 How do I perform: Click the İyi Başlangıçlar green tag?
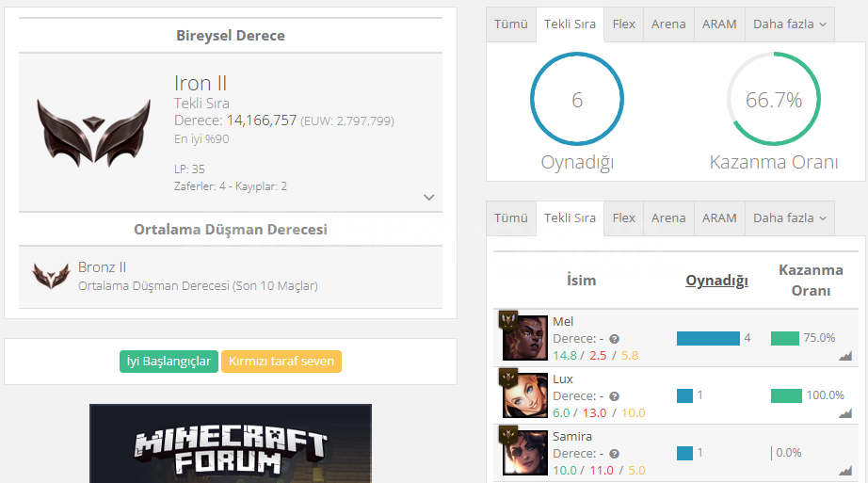(169, 362)
